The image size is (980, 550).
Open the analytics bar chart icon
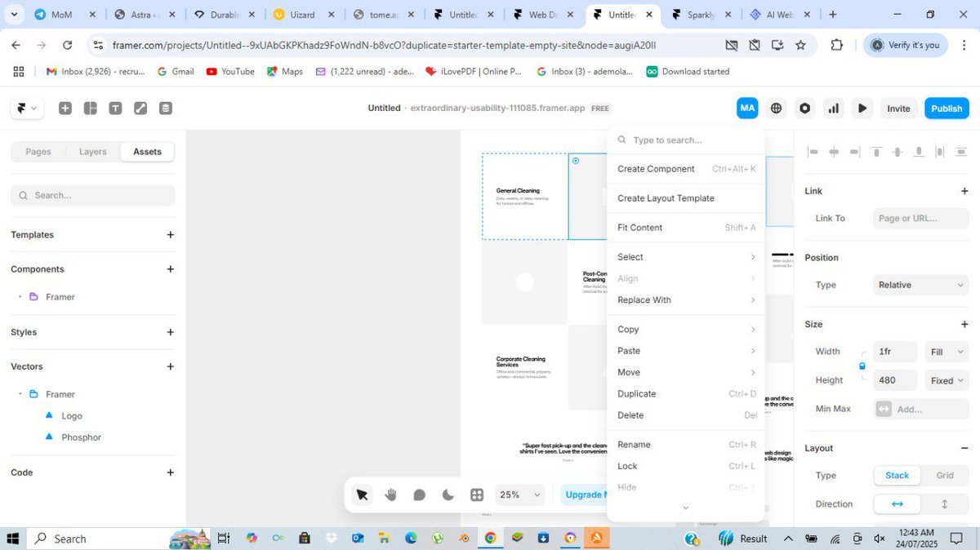tap(834, 108)
